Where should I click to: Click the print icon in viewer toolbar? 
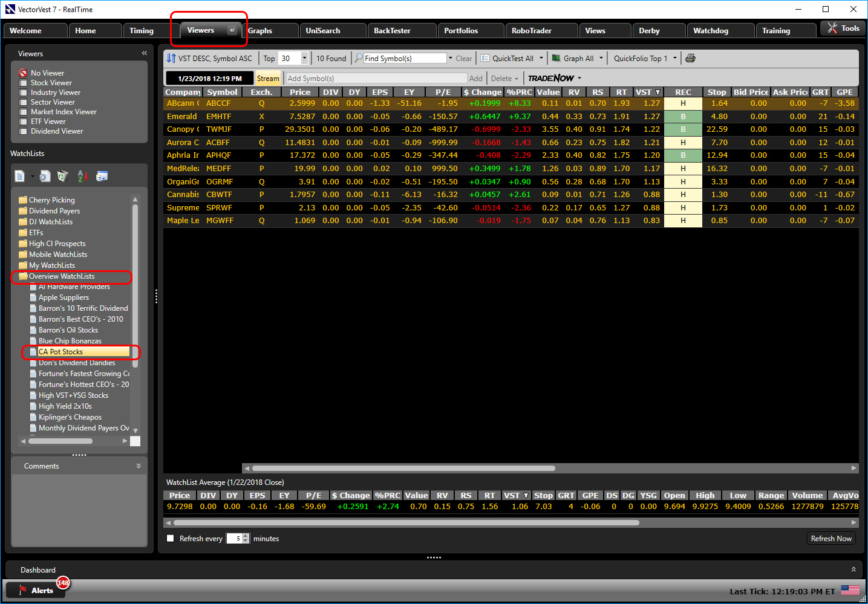(x=690, y=59)
